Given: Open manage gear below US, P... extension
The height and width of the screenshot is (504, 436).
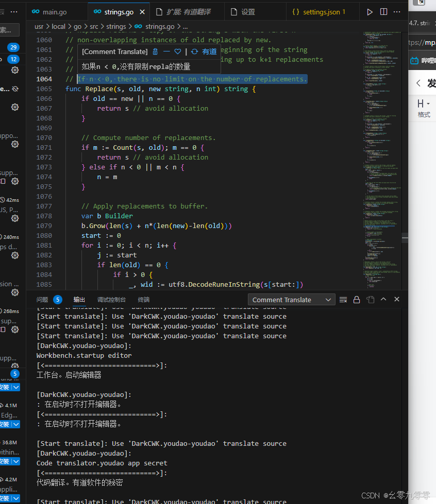Looking at the screenshot, I should pyautogui.click(x=15, y=219).
